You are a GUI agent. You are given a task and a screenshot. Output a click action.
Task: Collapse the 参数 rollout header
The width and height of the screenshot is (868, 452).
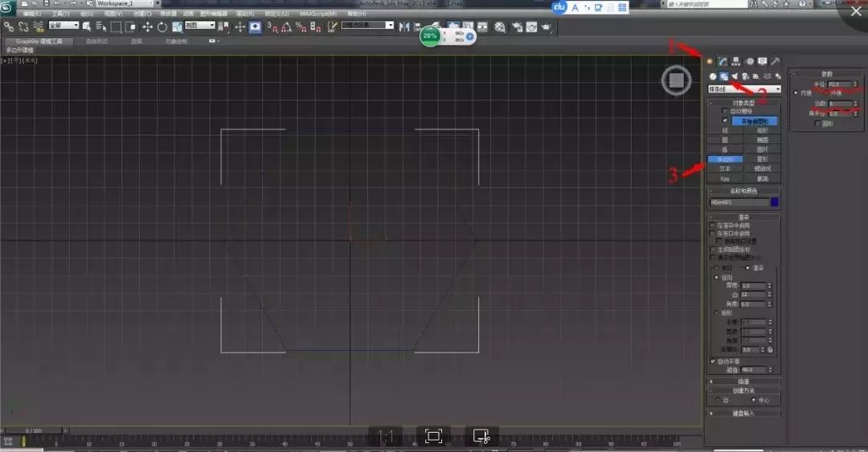pyautogui.click(x=826, y=74)
